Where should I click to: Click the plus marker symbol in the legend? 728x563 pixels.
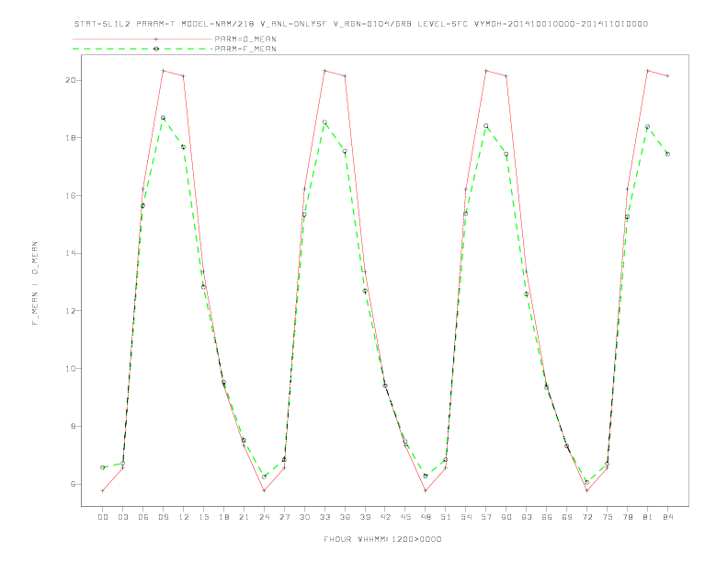(x=156, y=39)
